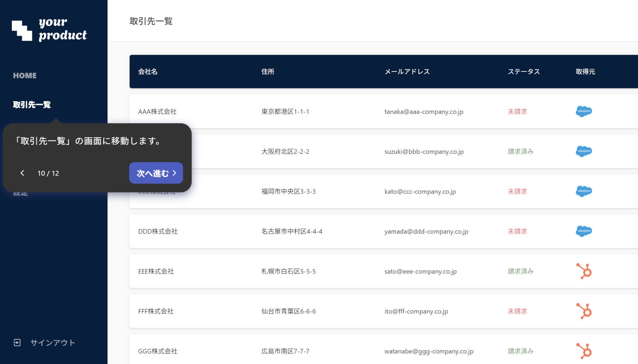The height and width of the screenshot is (364, 638).
Task: Click the HubSpot icon for FFF株式会社
Action: tap(584, 311)
